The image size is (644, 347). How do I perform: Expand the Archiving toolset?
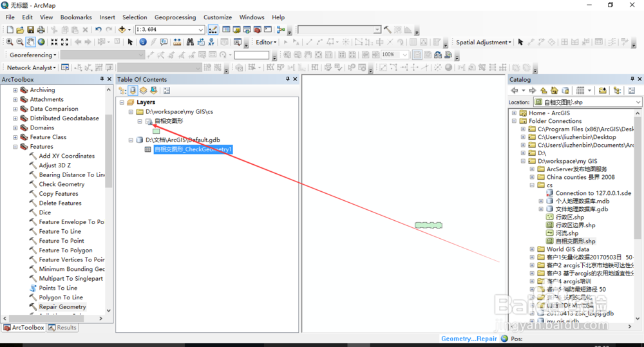pos(15,90)
